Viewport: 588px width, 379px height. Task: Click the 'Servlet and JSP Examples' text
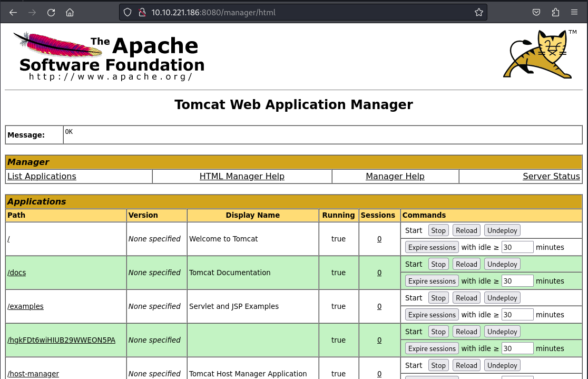(x=234, y=307)
